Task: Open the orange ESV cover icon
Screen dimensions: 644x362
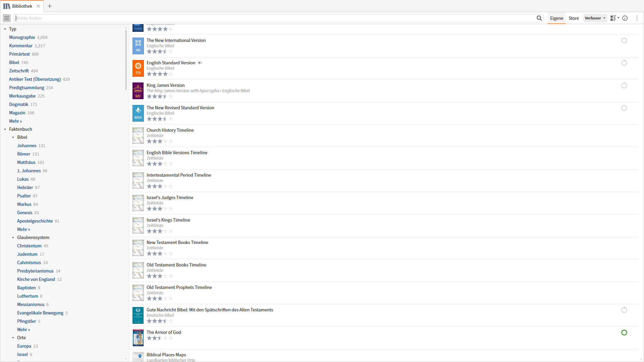Action: pos(138,68)
